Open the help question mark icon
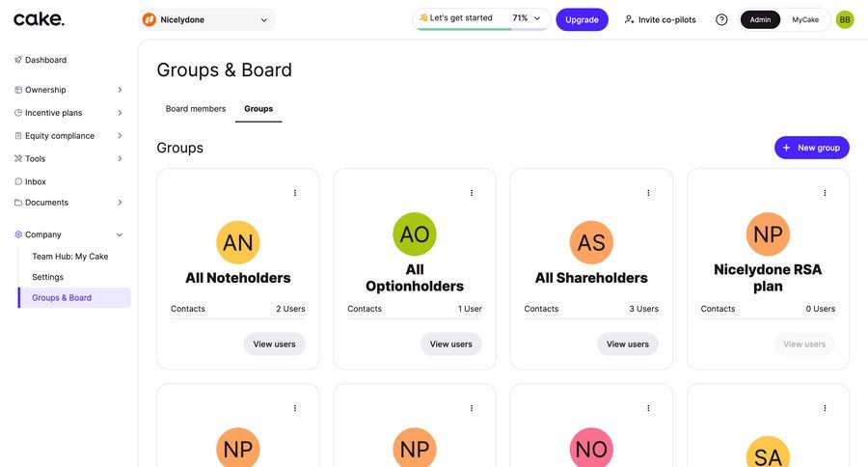Viewport: 868px width, 467px height. 721,19
